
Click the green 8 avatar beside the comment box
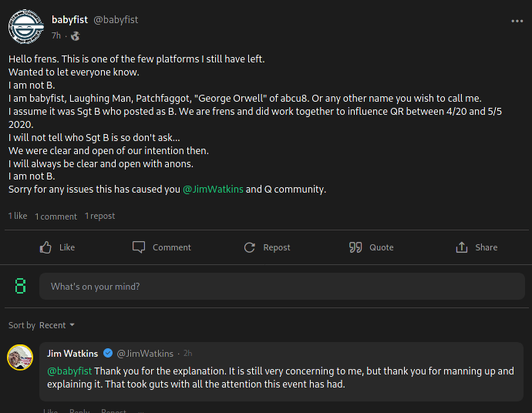[20, 286]
